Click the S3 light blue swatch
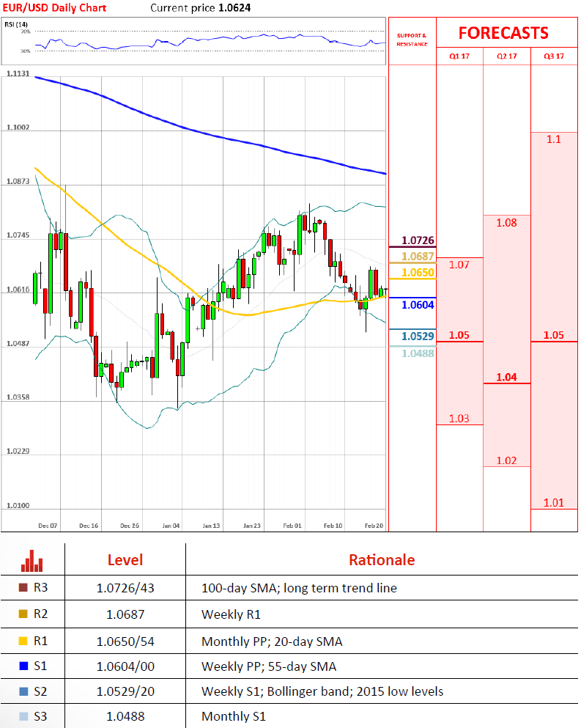581x728 pixels. coord(23,716)
